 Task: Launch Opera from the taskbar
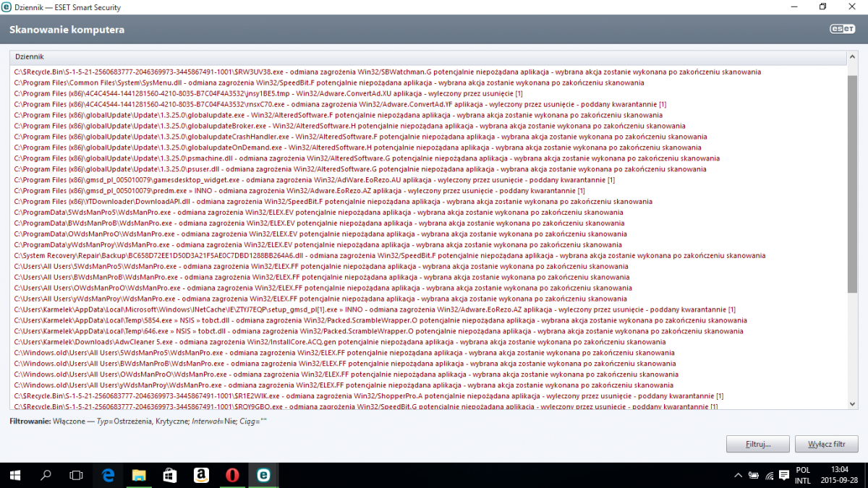pyautogui.click(x=232, y=475)
